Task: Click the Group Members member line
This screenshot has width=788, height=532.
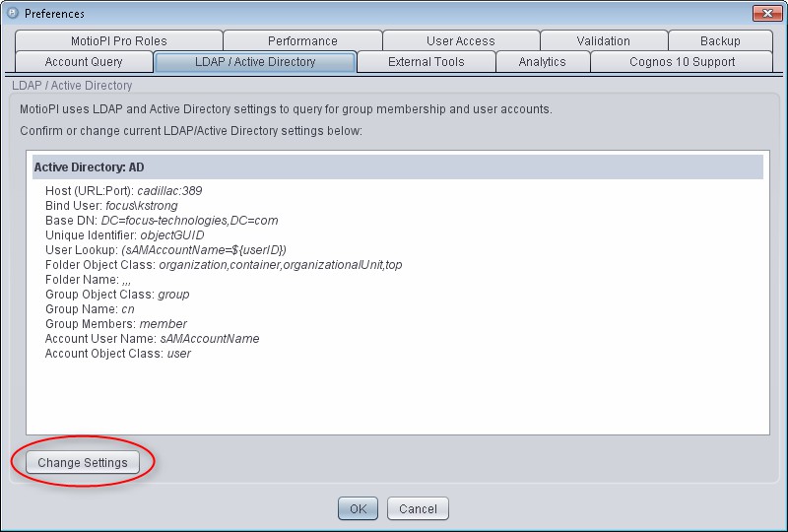Action: [x=116, y=324]
